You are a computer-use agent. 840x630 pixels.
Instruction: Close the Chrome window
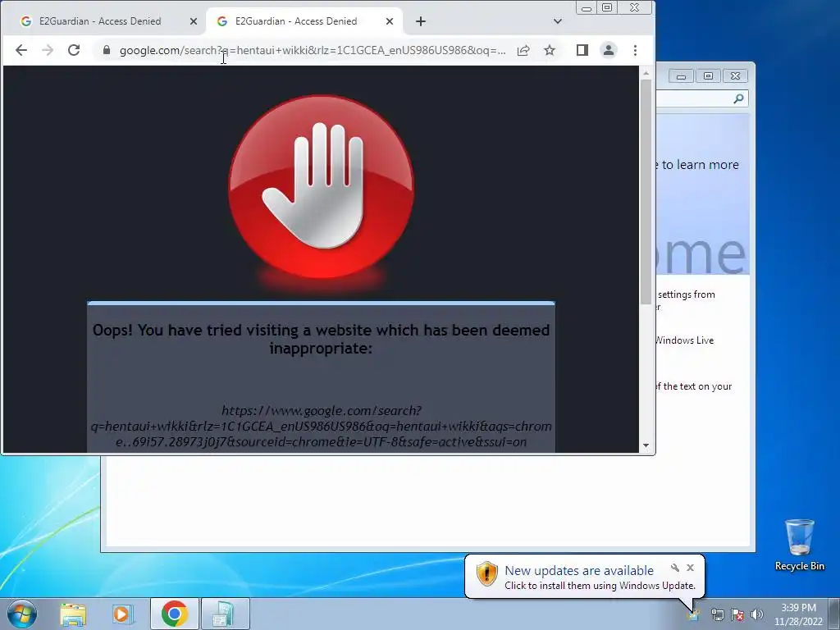point(634,8)
